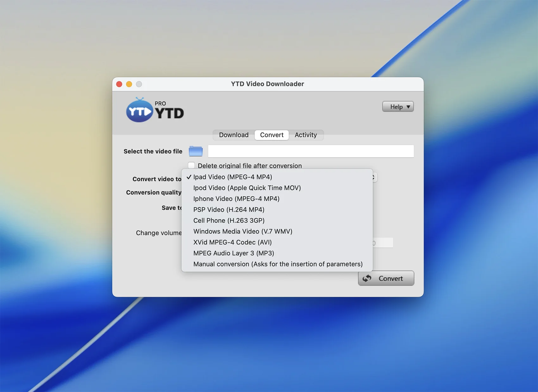
Task: Select Ipod Video (Apple Quick Time MOV)
Action: 247,188
